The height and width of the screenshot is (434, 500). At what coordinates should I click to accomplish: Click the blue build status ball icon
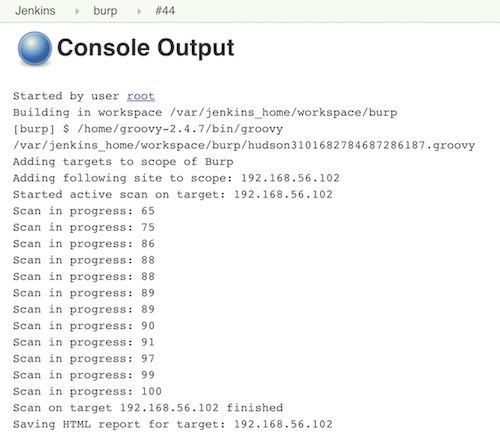tap(35, 48)
